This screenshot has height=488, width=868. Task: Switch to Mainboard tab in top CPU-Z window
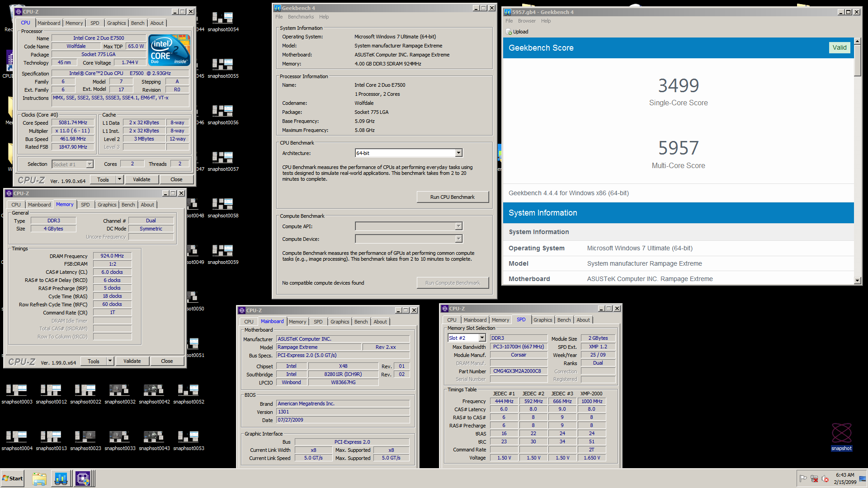(x=49, y=23)
